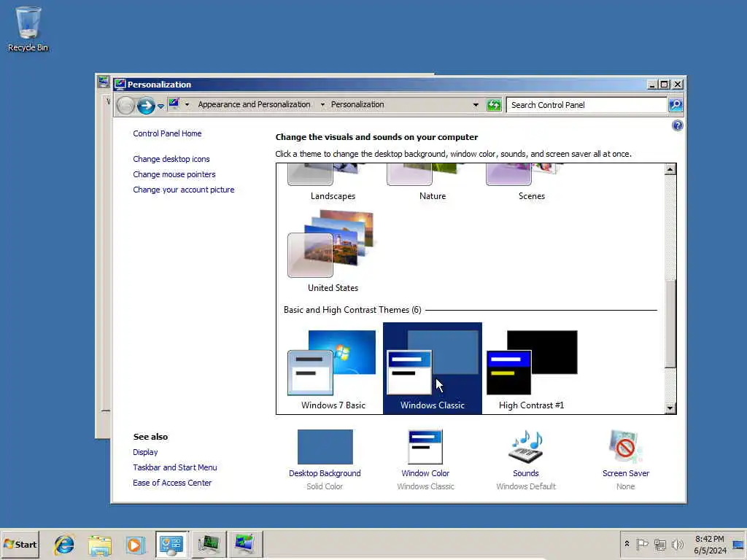Open Ease of Access Center link
This screenshot has width=747, height=560.
click(172, 483)
